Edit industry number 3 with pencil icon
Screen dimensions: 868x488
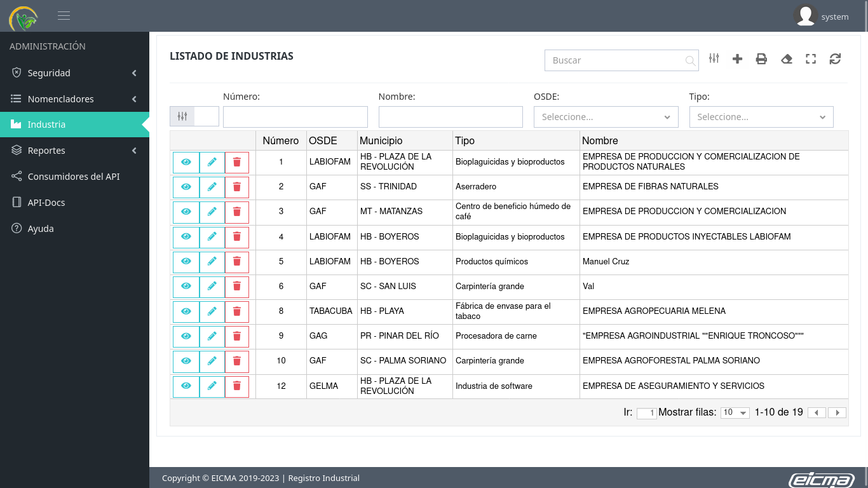(212, 212)
